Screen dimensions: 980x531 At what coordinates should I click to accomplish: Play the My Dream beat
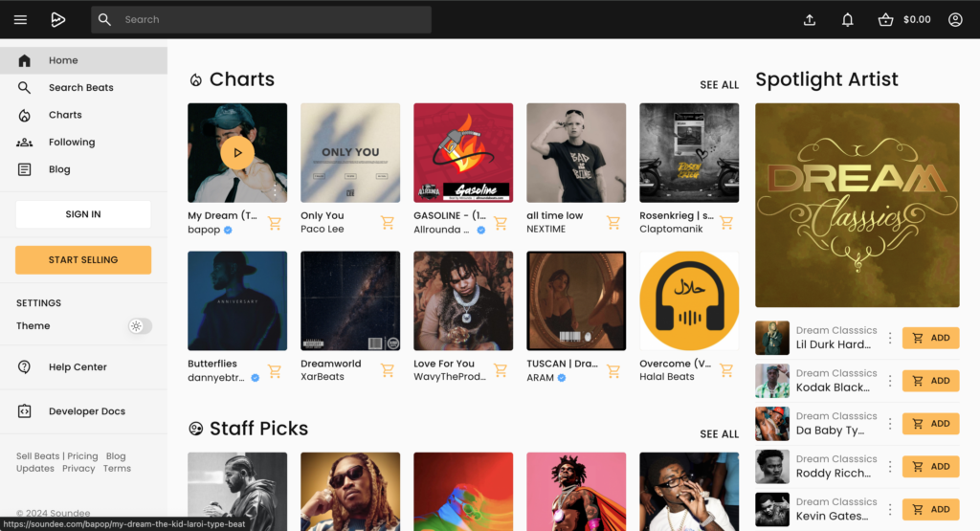[x=237, y=152]
